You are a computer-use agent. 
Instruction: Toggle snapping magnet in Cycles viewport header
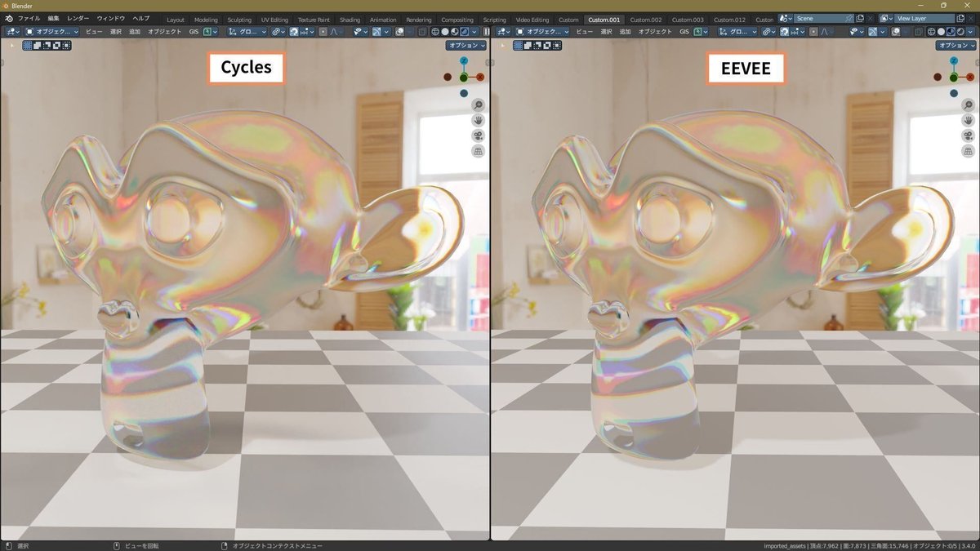tap(294, 32)
